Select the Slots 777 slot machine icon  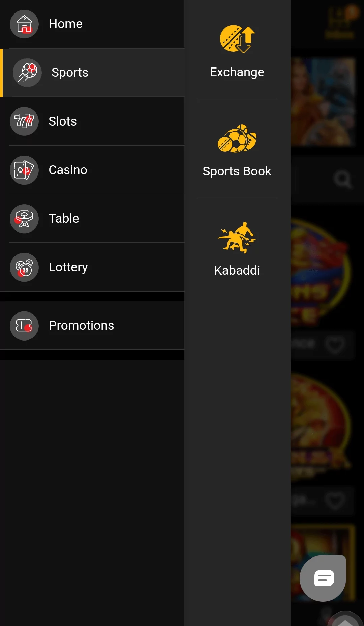pos(24,121)
